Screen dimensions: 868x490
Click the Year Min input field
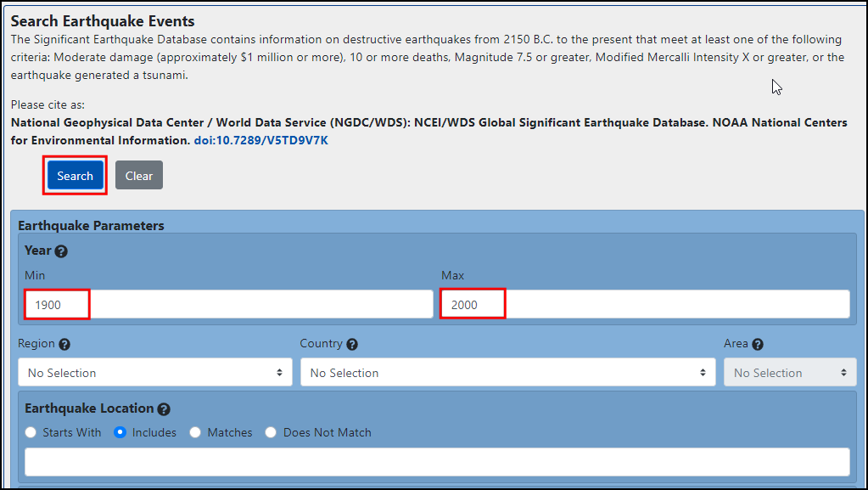click(x=229, y=304)
